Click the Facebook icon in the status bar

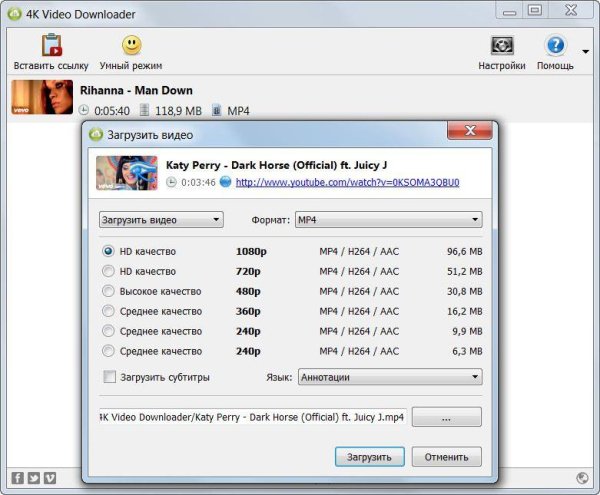(17, 478)
